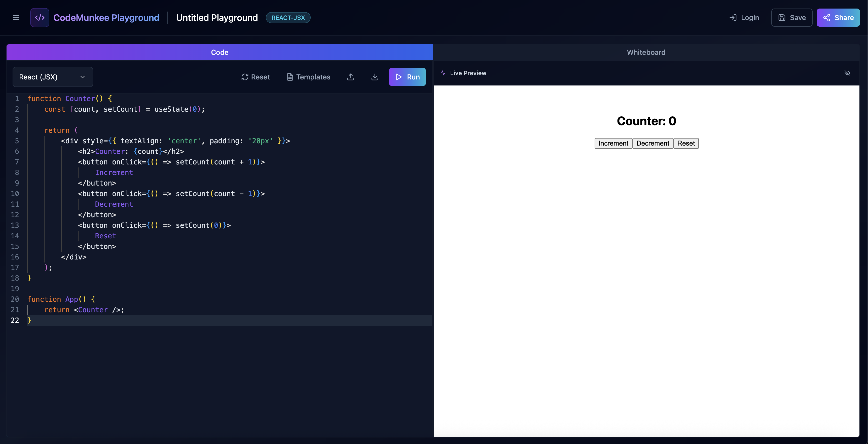This screenshot has height=444, width=868.
Task: Click the Reset button in the preview
Action: tap(686, 143)
